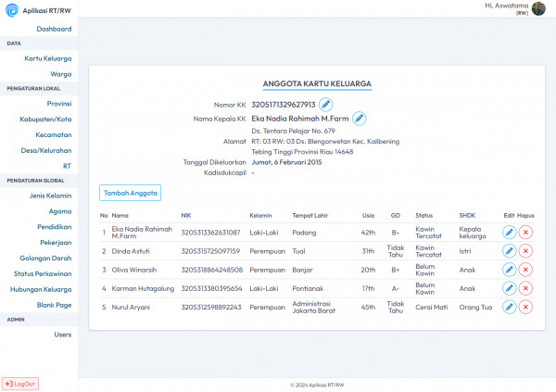Edit member Eka Nadia Rahimah M.Farm row
Viewport: 556px width, 392px height.
pyautogui.click(x=509, y=233)
